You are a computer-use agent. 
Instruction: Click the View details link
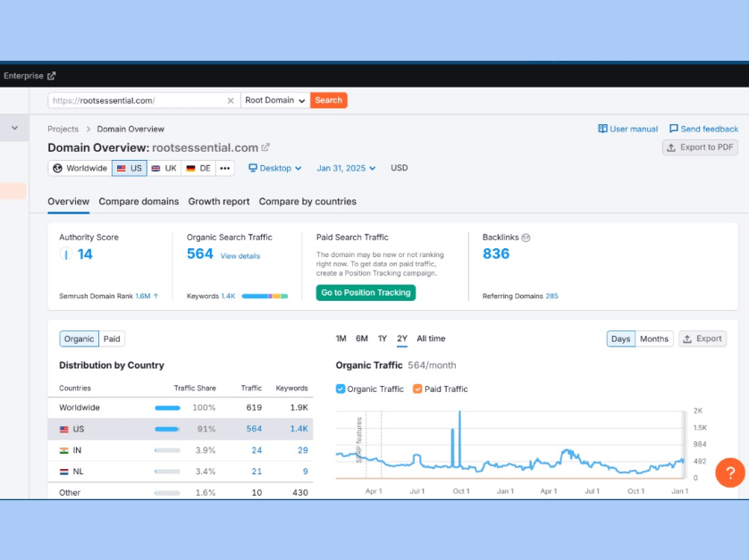click(x=240, y=256)
